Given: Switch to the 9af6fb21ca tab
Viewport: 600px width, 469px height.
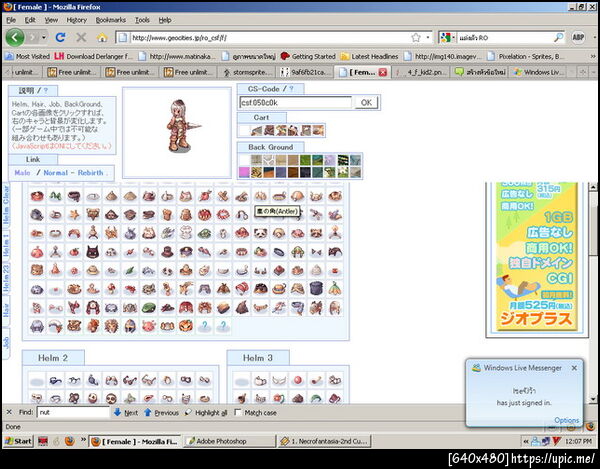Looking at the screenshot, I should (x=305, y=72).
